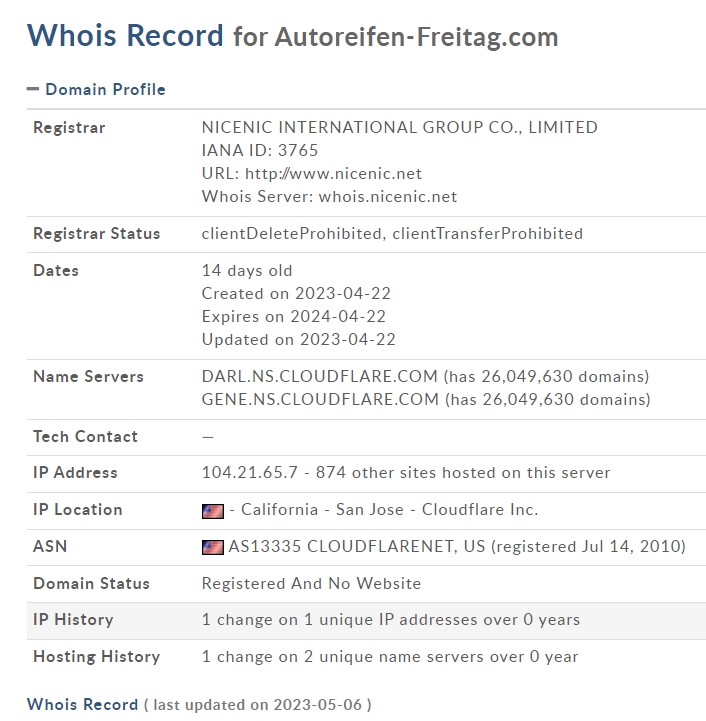The height and width of the screenshot is (721, 706).
Task: Select the clientDeleteProhibited status text
Action: [x=292, y=233]
